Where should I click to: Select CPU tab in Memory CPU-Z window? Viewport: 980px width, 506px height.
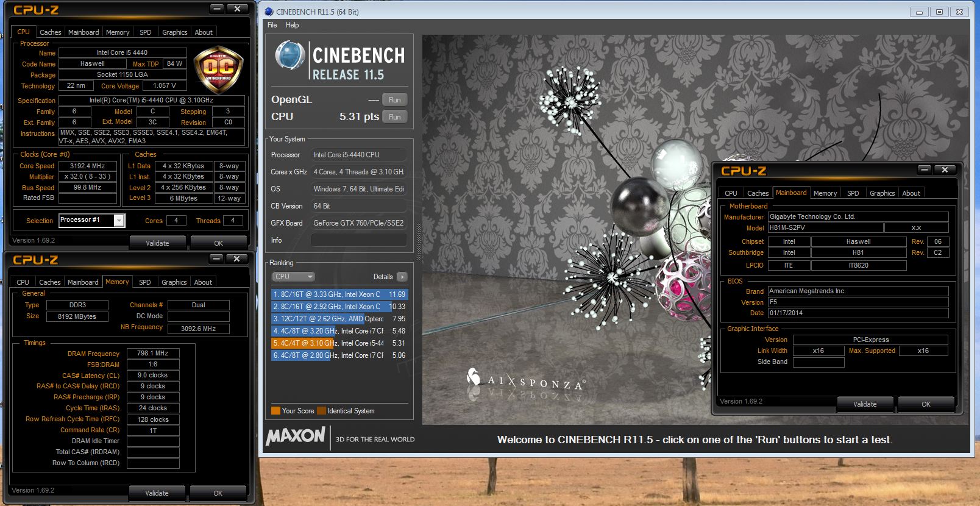point(23,282)
